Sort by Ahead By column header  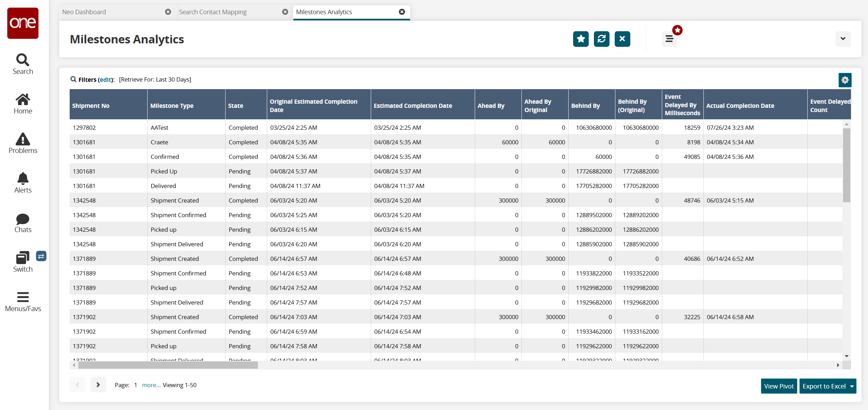[x=498, y=105]
